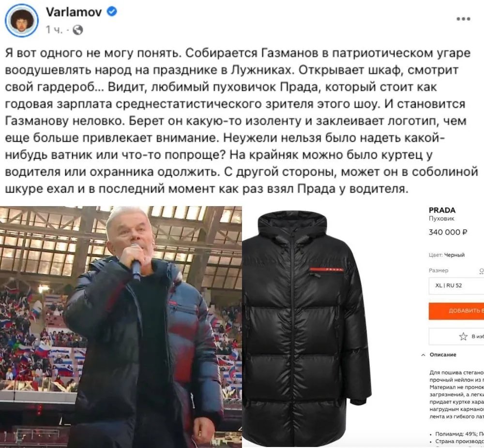Click the blue verified badge next to Varlamov

112,12
